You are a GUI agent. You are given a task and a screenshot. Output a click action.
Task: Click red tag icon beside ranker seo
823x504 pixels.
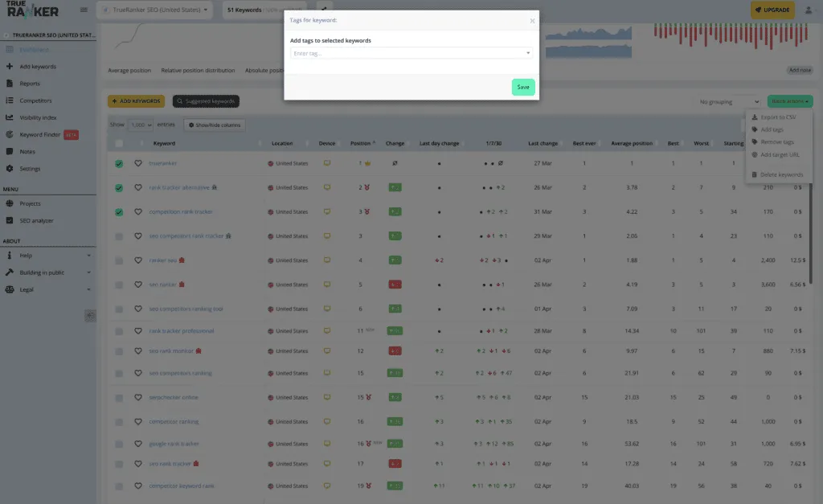[182, 260]
